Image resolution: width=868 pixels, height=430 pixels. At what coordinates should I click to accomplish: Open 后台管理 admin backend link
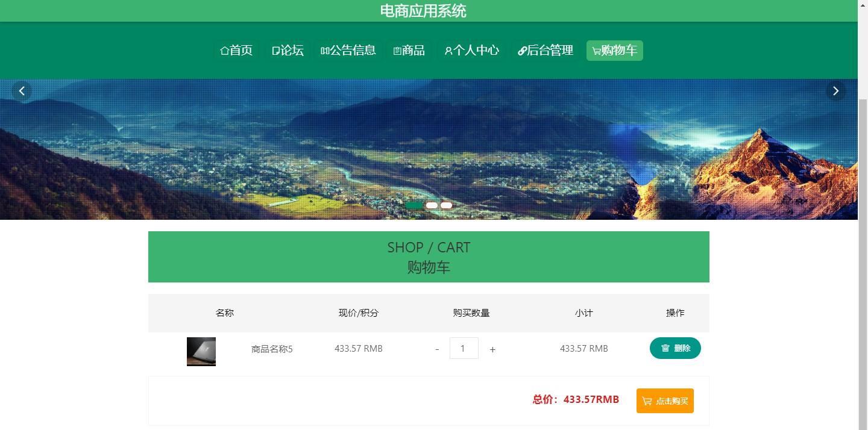(546, 51)
